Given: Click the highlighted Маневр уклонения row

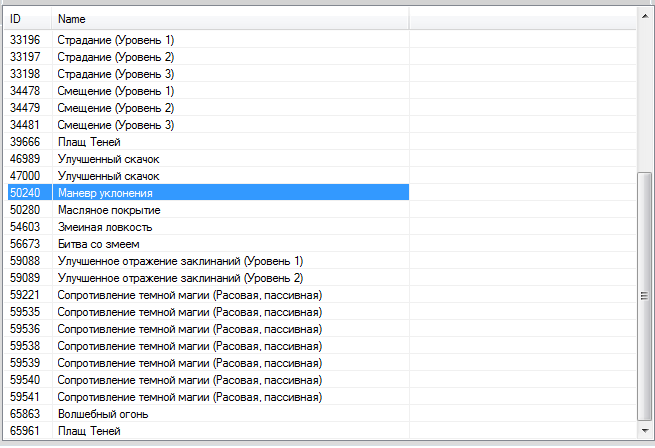Looking at the screenshot, I should [105, 193].
